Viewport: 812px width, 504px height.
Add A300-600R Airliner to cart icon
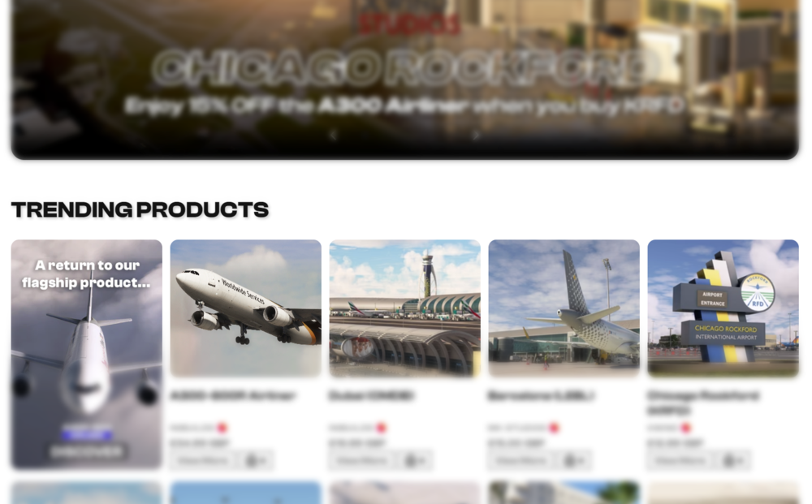tap(255, 460)
